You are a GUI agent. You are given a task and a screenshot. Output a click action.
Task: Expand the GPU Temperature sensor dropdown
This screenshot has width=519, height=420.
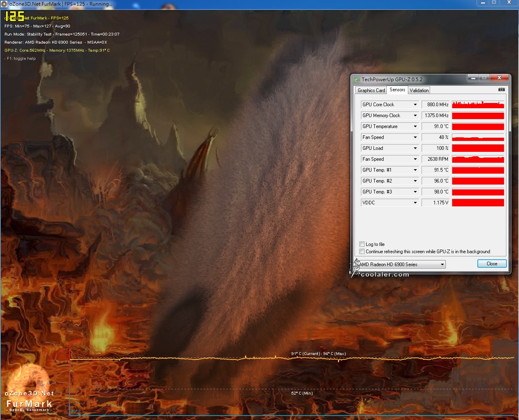click(x=415, y=126)
